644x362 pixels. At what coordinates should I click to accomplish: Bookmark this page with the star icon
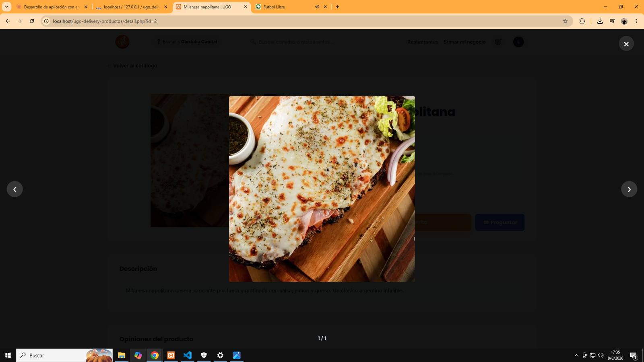click(x=565, y=21)
